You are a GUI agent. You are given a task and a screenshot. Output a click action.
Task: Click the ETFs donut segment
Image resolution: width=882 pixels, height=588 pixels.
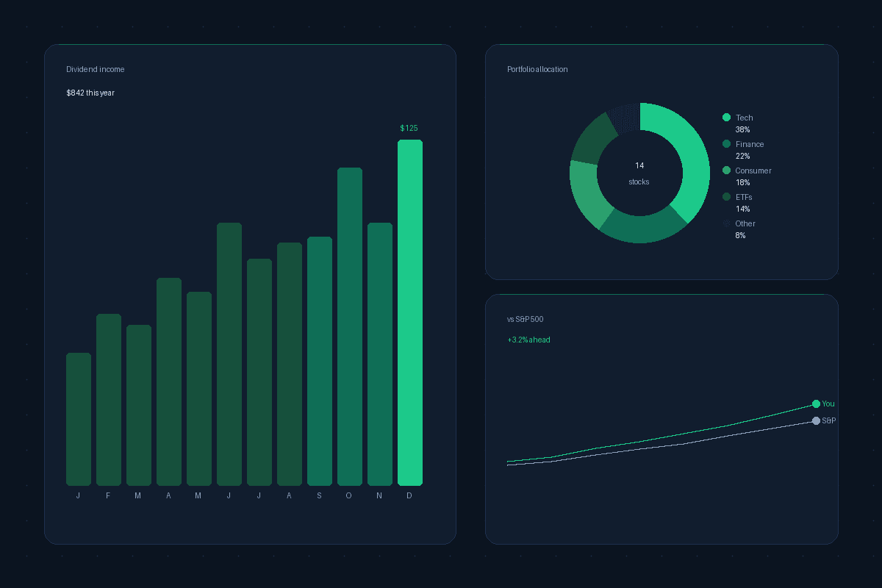[x=592, y=140]
